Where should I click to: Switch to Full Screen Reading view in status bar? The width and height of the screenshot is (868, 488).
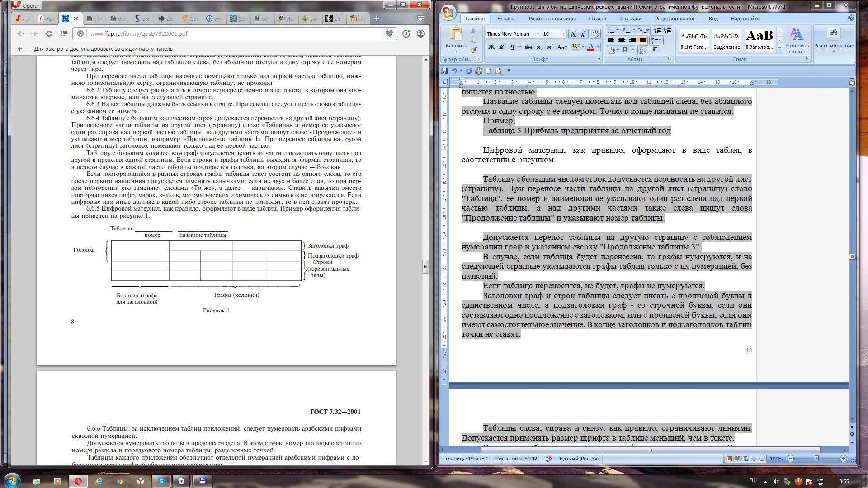pyautogui.click(x=737, y=459)
